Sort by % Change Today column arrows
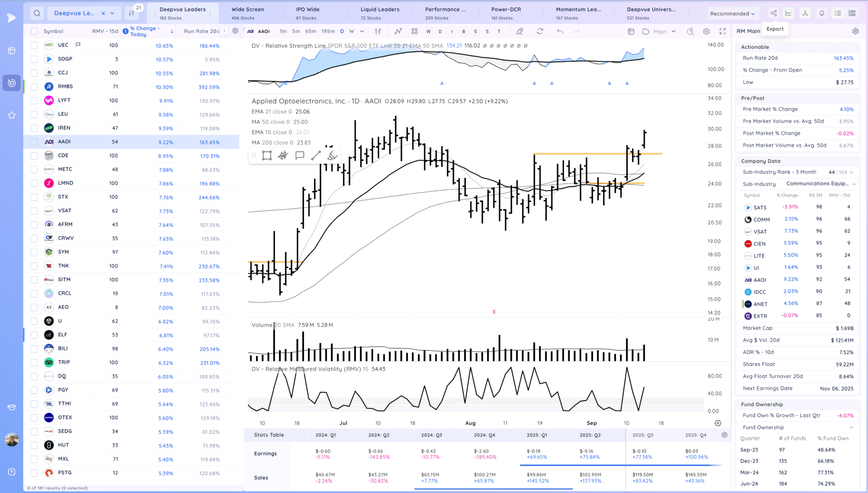 [x=172, y=31]
